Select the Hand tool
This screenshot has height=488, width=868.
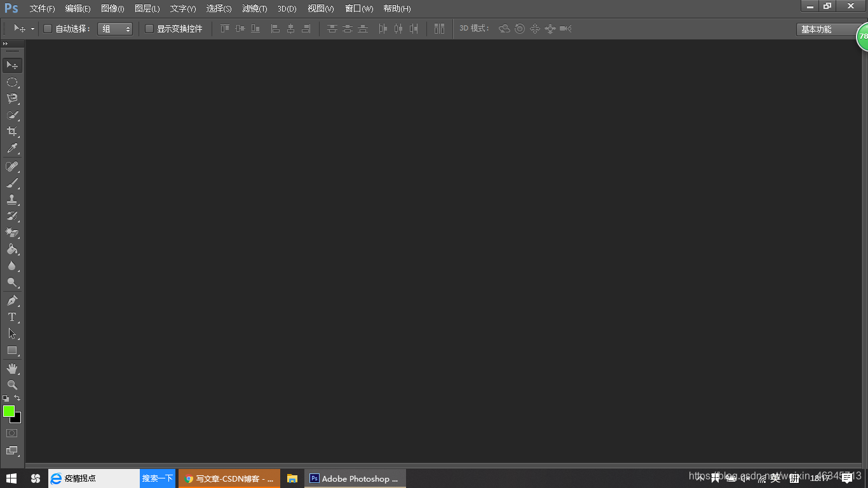click(x=12, y=369)
